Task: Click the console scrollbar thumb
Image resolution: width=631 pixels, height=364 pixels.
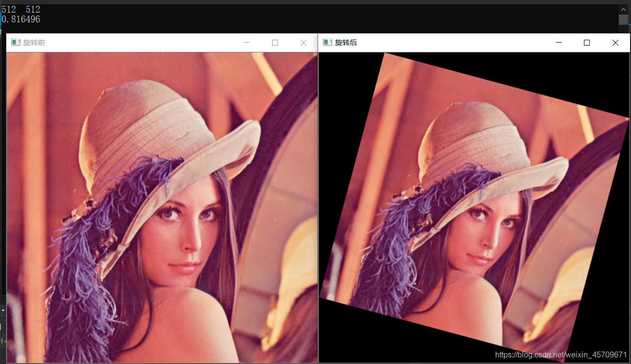Action: pyautogui.click(x=623, y=19)
